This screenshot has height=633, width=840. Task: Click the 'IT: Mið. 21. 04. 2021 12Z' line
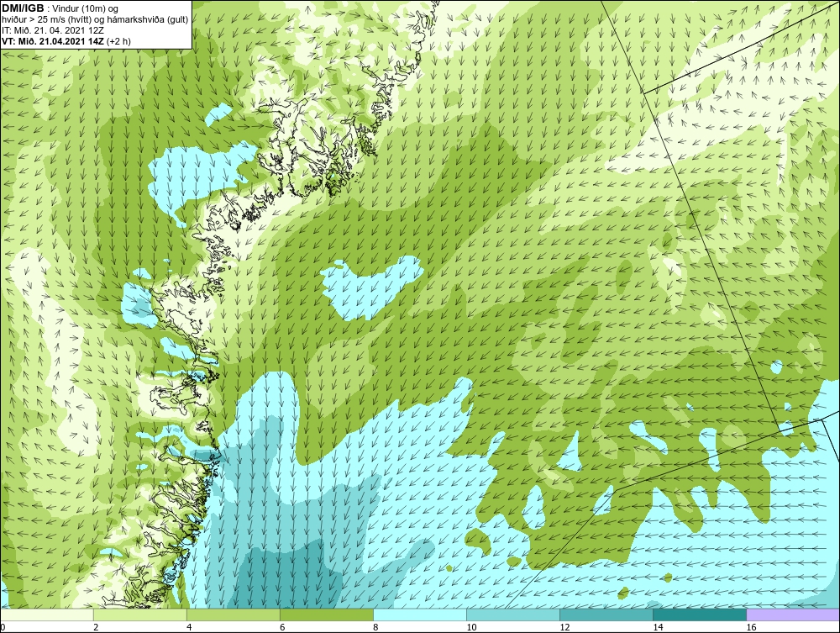tap(52, 30)
